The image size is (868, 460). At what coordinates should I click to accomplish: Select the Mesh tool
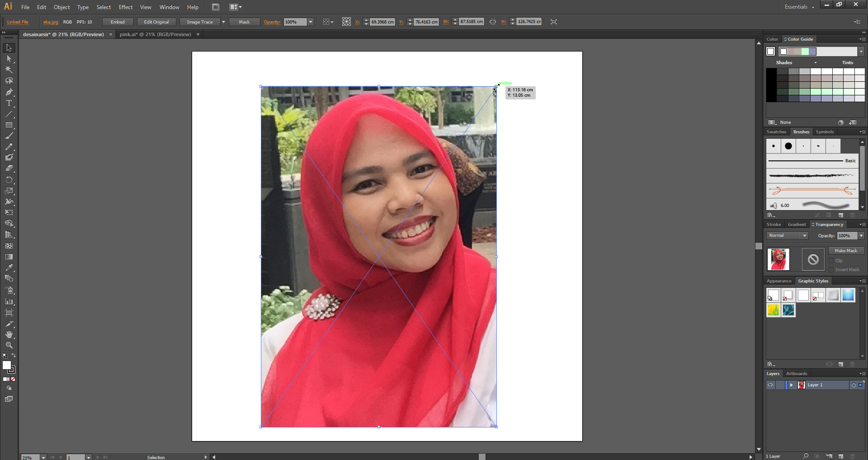click(9, 246)
